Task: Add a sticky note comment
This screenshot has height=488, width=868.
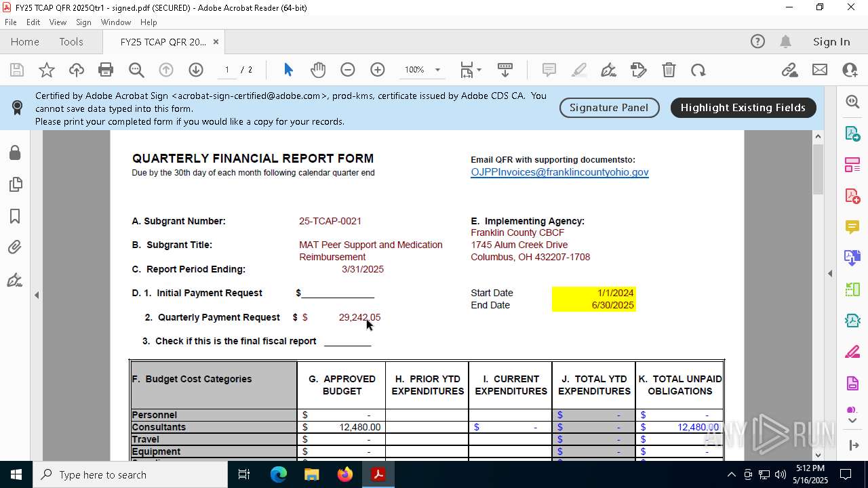Action: [549, 70]
